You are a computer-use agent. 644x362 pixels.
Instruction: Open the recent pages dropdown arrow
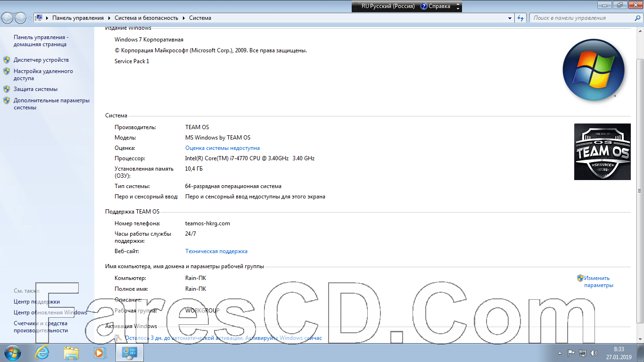tap(30, 18)
